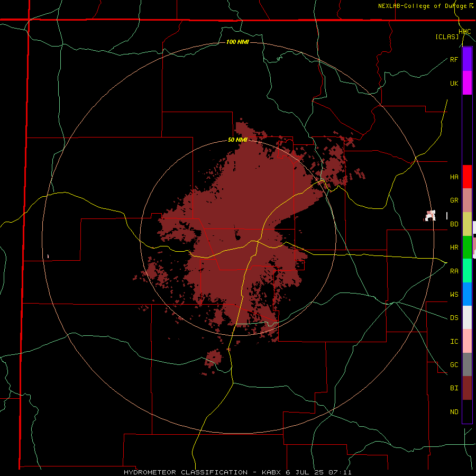Click the bright mint RA legend swatch
Image resolution: width=476 pixels, height=476 pixels.
[x=467, y=271]
